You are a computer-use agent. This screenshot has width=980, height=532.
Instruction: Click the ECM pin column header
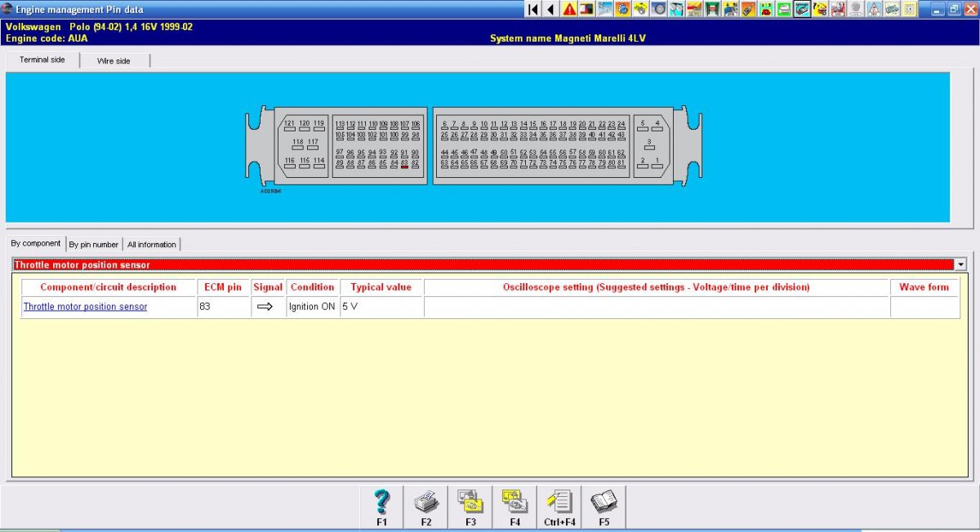[x=223, y=287]
